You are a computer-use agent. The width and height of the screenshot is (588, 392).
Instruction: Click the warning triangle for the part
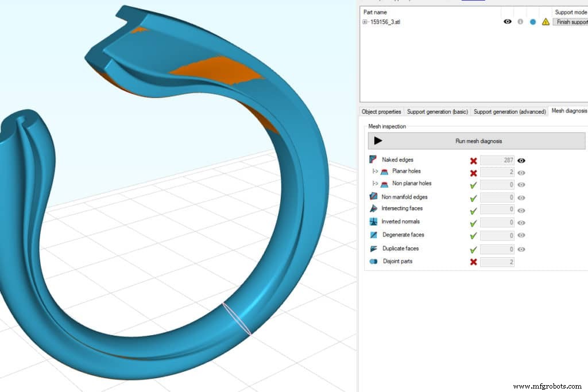544,21
